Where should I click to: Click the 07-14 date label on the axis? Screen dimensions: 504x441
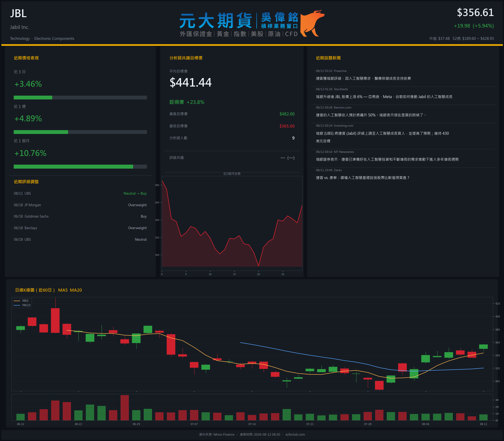[252, 424]
